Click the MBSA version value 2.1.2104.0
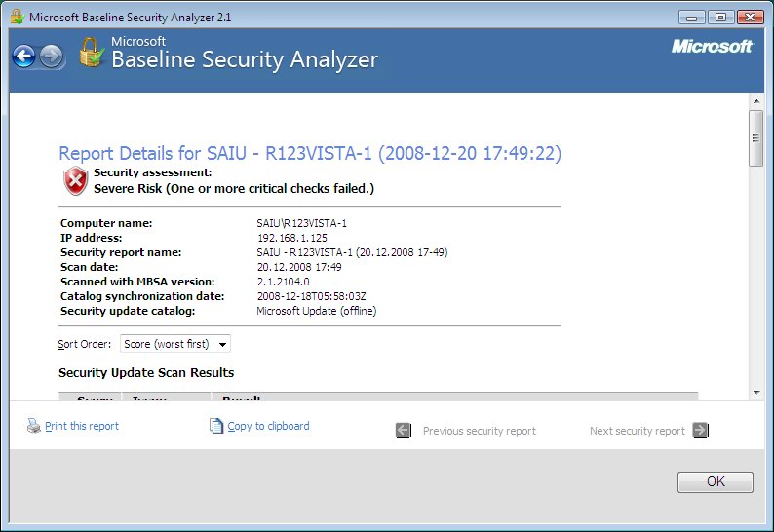 [x=284, y=282]
